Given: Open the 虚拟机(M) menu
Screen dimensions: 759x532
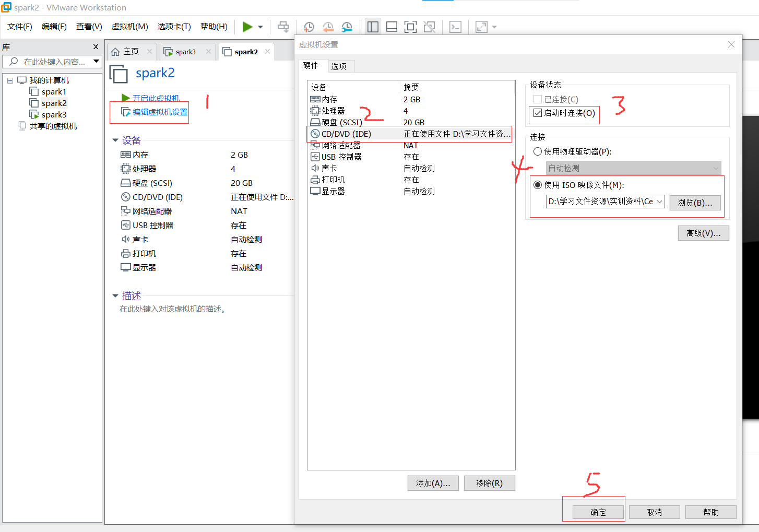Looking at the screenshot, I should (130, 27).
